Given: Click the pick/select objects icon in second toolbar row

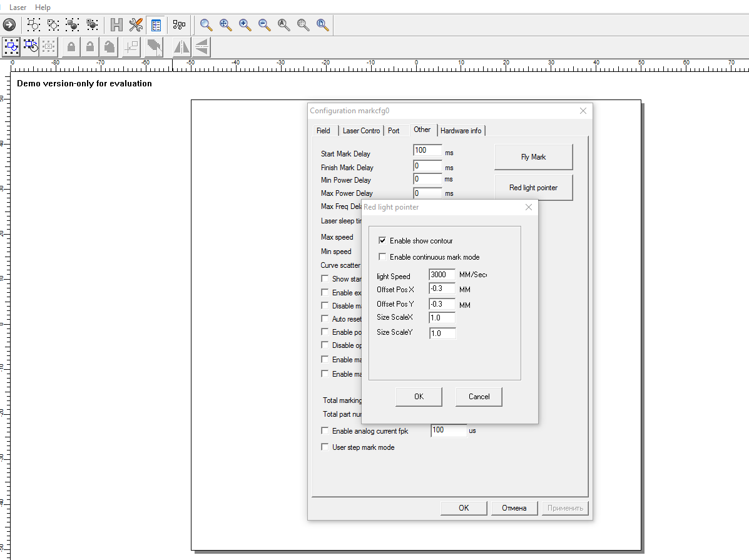Looking at the screenshot, I should [11, 46].
